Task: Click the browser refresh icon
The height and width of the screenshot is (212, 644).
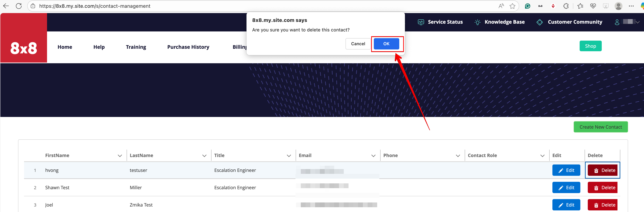Action: (19, 6)
